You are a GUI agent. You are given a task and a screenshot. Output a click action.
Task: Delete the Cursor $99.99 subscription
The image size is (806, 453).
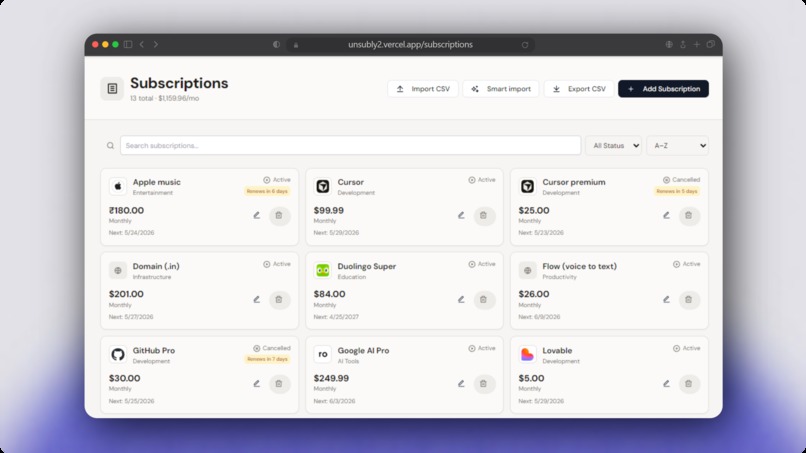[x=484, y=215]
